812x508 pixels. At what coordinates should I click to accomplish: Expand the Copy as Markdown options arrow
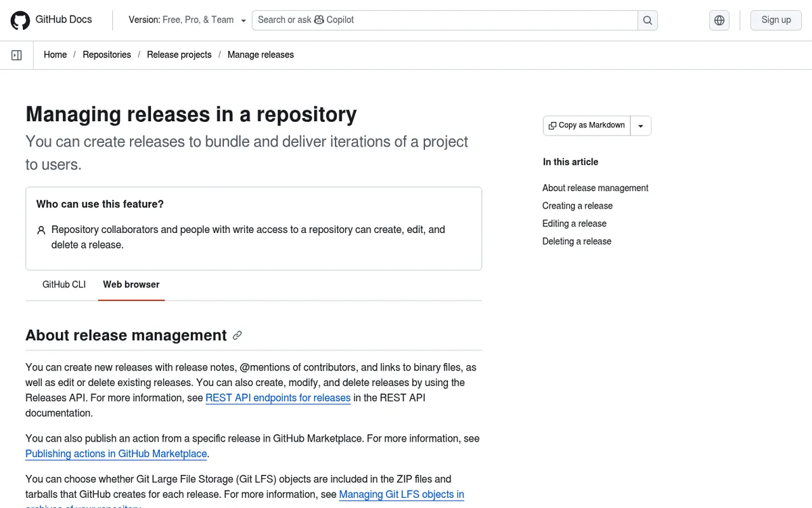(641, 126)
